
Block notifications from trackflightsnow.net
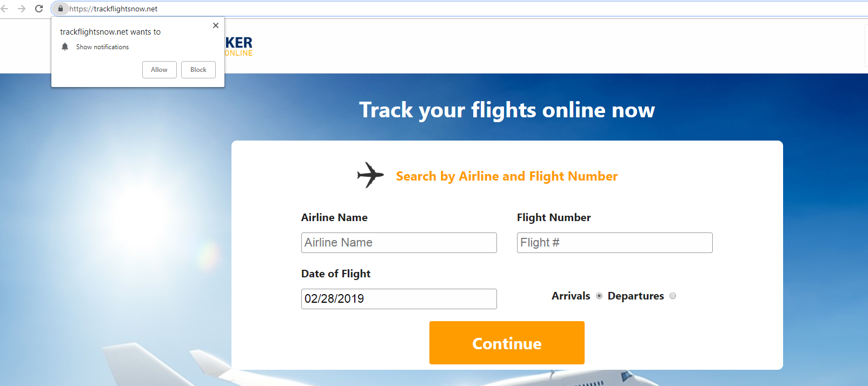[198, 70]
